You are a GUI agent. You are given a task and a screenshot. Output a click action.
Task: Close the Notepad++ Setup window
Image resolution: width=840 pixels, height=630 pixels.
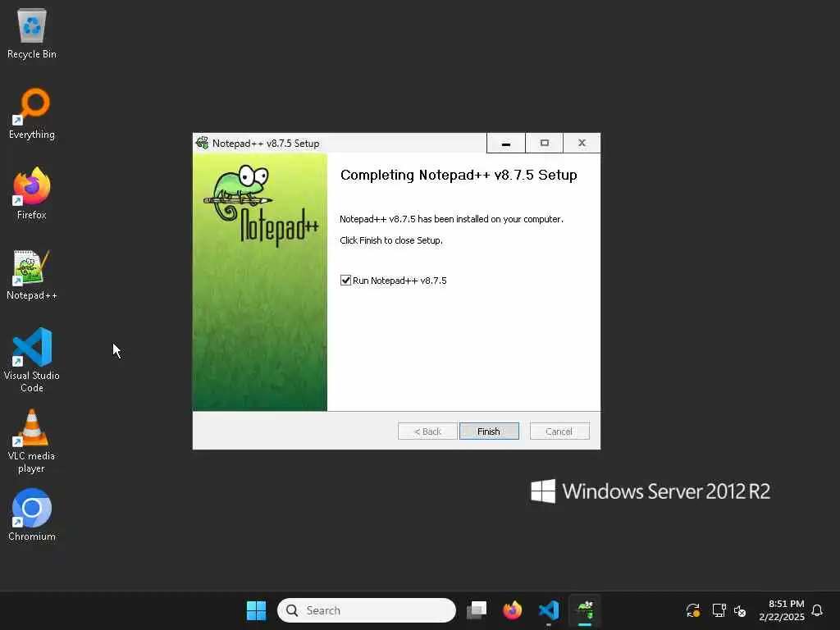click(582, 143)
